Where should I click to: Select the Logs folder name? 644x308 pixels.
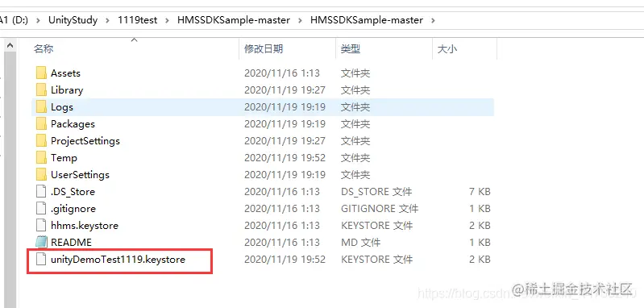coord(62,107)
